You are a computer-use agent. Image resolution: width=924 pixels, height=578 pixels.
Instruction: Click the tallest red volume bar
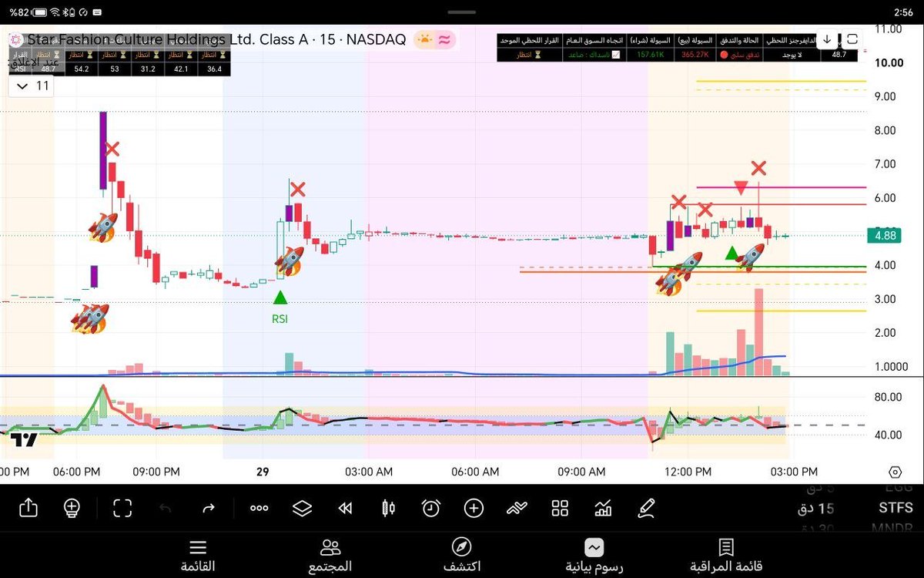(758, 332)
